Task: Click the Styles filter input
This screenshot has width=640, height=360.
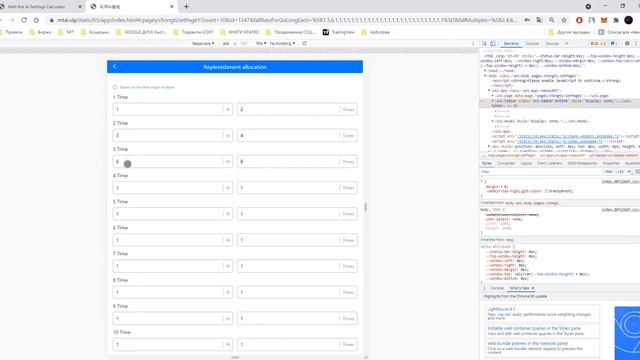Action: pyautogui.click(x=541, y=172)
